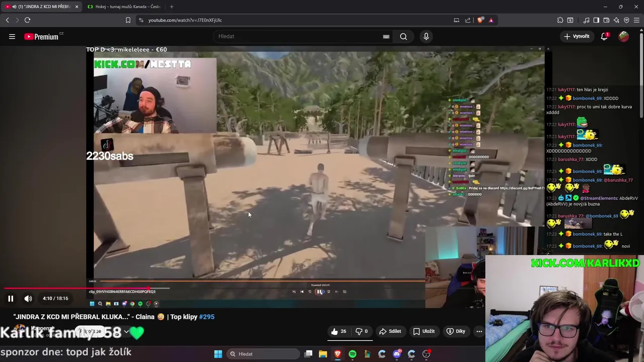Open more actions three-dot menu under video
Viewport: 644px width, 362px height.
[479, 331]
